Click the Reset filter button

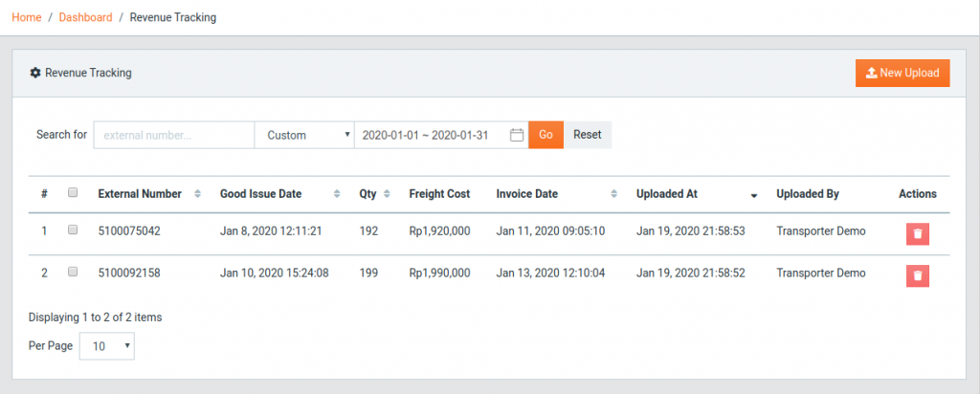pos(588,135)
